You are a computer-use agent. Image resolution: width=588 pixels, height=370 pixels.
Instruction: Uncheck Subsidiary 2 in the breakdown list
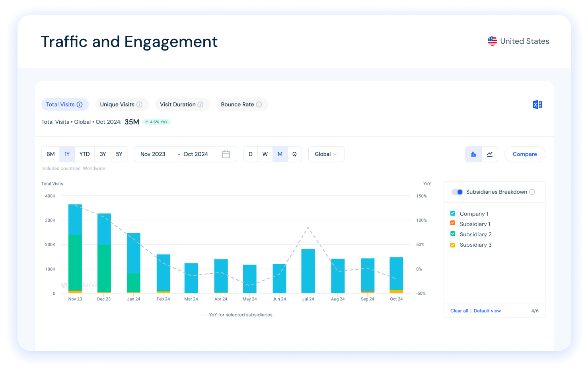[x=452, y=234]
